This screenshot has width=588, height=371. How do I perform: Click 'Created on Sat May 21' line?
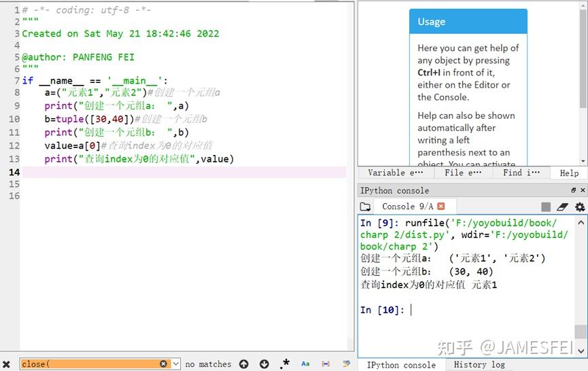tap(120, 34)
